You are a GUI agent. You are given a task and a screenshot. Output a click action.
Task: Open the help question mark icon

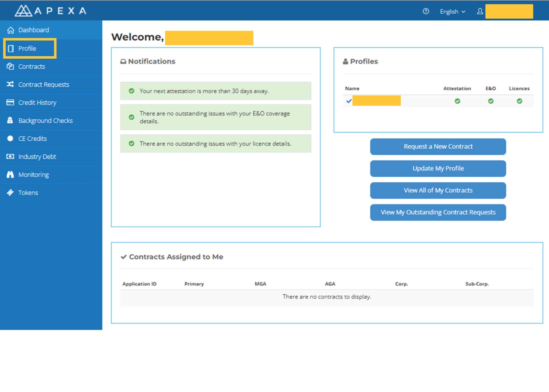426,11
